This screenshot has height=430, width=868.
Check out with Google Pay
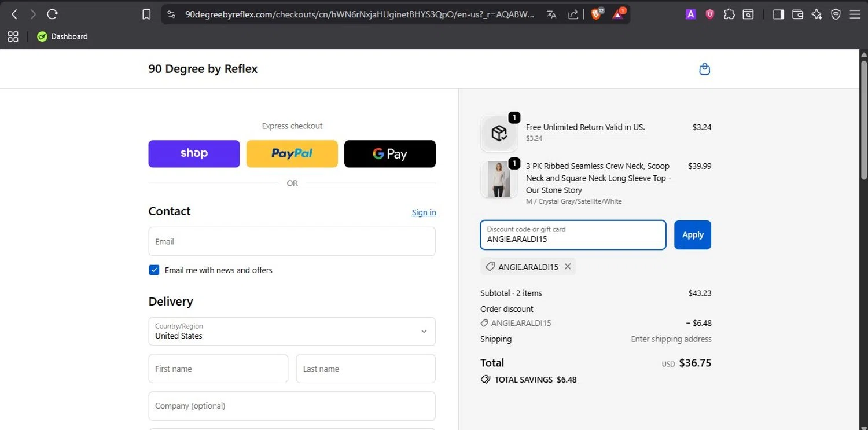pos(390,153)
